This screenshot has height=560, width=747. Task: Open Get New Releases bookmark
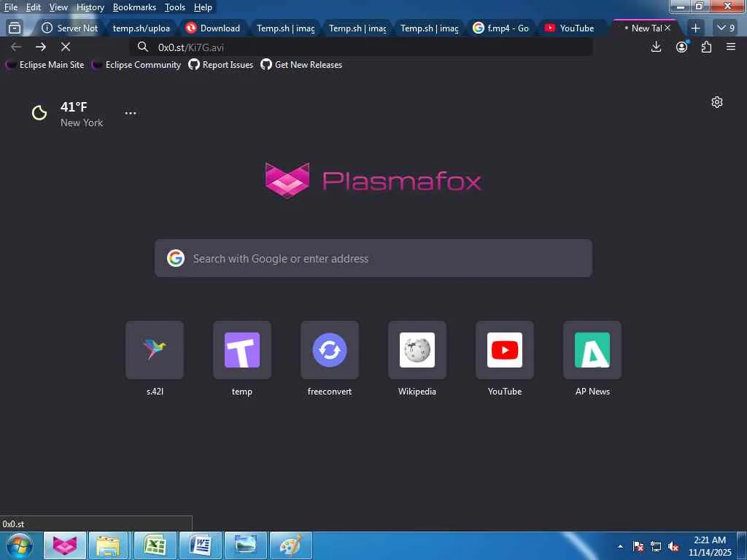(301, 65)
